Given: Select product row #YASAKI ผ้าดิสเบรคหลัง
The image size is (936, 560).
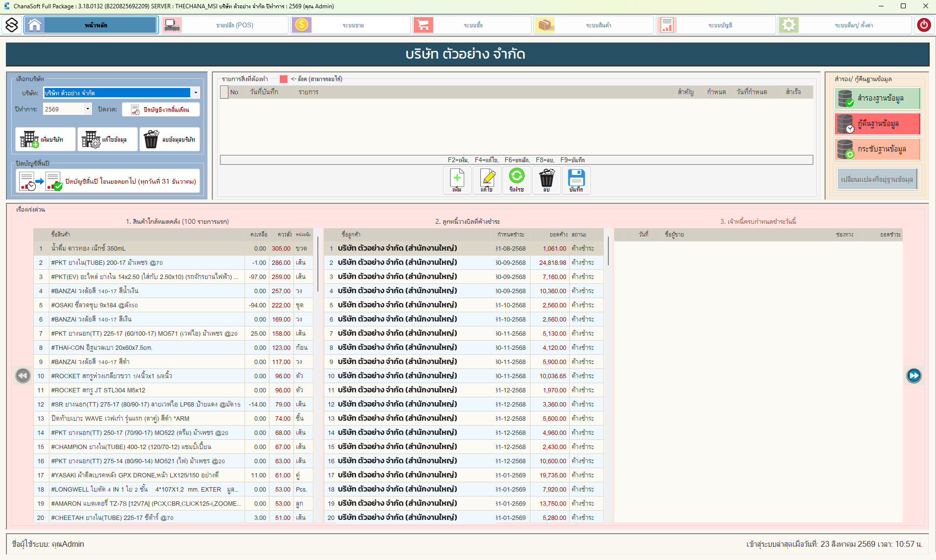Looking at the screenshot, I should point(174,475).
